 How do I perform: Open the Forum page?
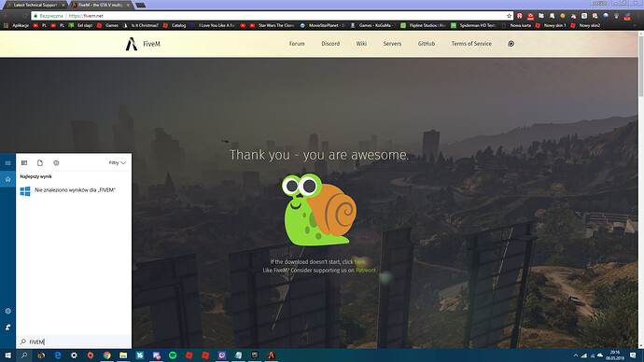297,44
